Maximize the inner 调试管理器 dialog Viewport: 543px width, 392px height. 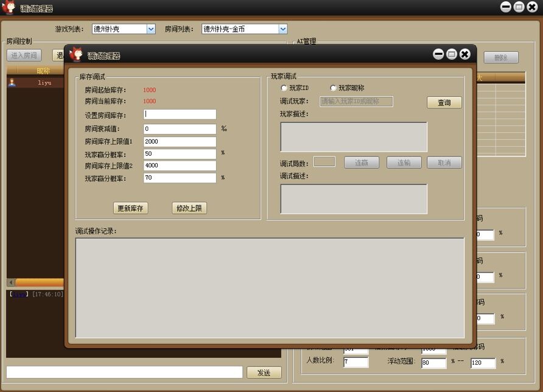coord(452,54)
